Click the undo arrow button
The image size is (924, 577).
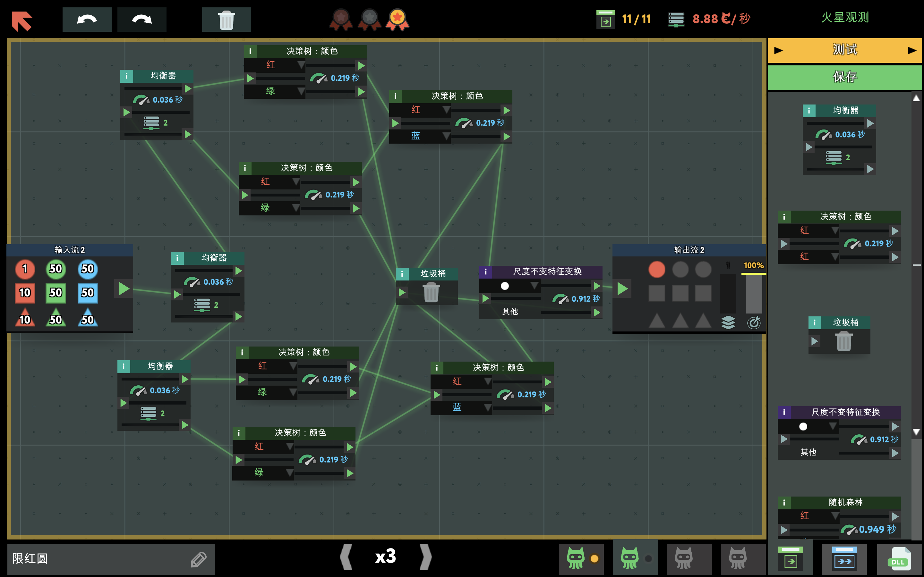(87, 20)
